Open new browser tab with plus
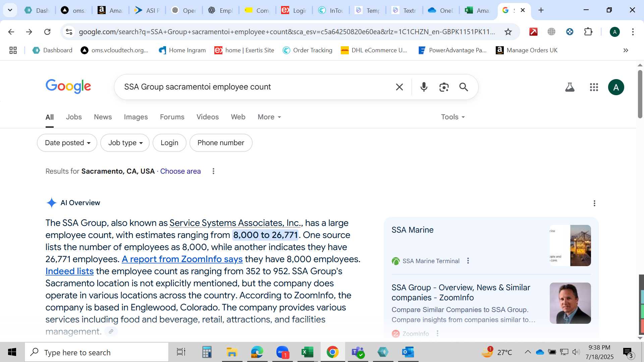The height and width of the screenshot is (362, 644). 541,10
